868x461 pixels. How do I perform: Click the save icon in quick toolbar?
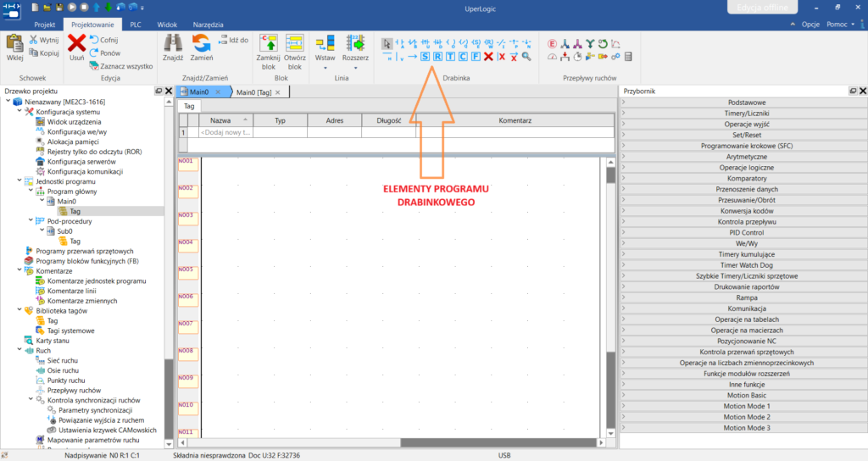(x=59, y=7)
